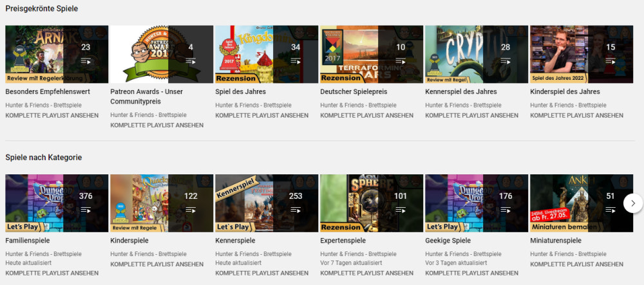Click 'Vor 7 Tagen aktualisiert' under Expertenspiele

pyautogui.click(x=351, y=262)
